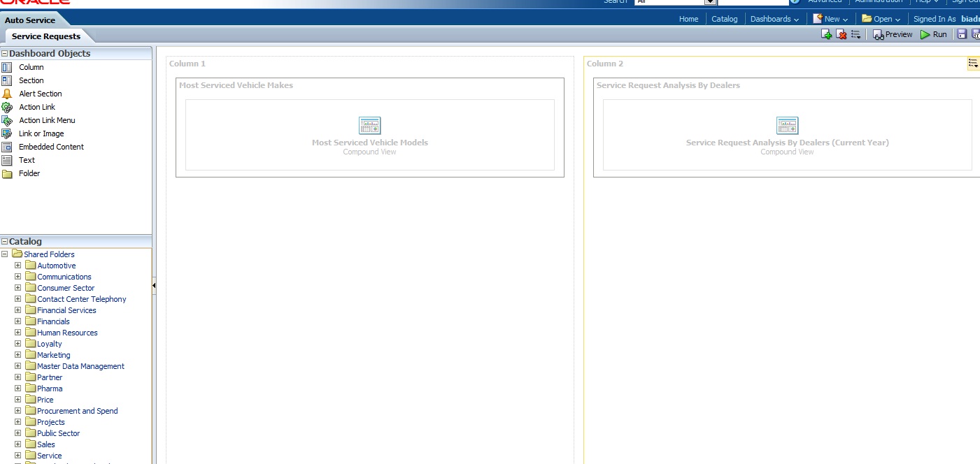Click the Column 2 label
The width and height of the screenshot is (980, 464).
click(605, 64)
